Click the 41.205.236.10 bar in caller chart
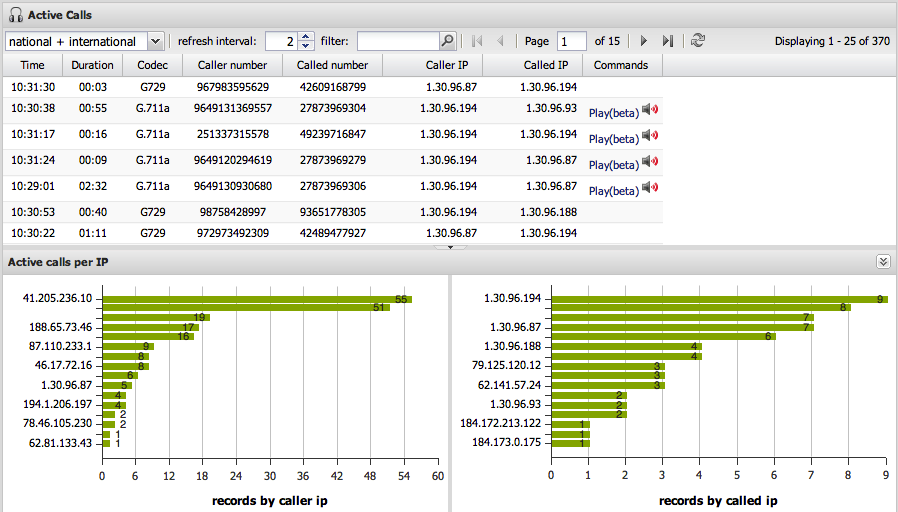898x512 pixels. pos(257,298)
